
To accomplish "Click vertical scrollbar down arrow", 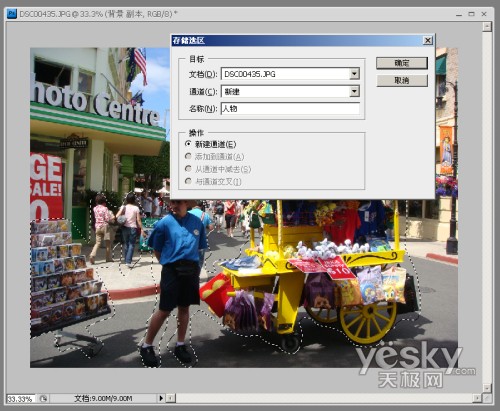I will tap(487, 388).
